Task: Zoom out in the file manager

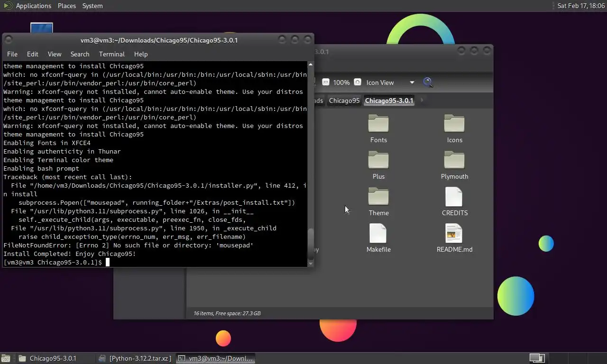Action: coord(326,82)
